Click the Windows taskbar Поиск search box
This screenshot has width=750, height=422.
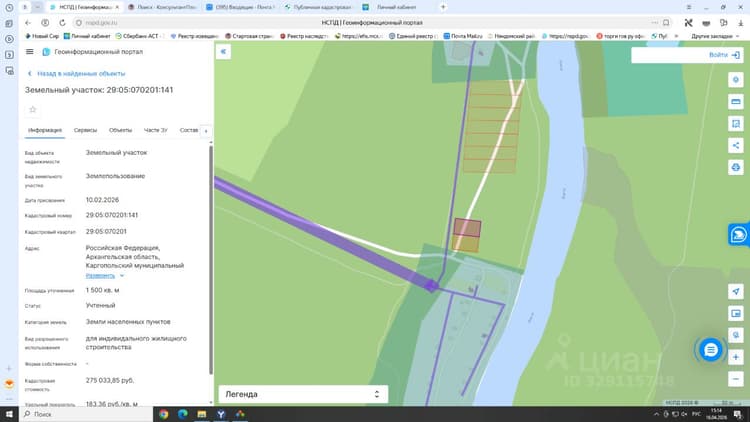pos(86,414)
